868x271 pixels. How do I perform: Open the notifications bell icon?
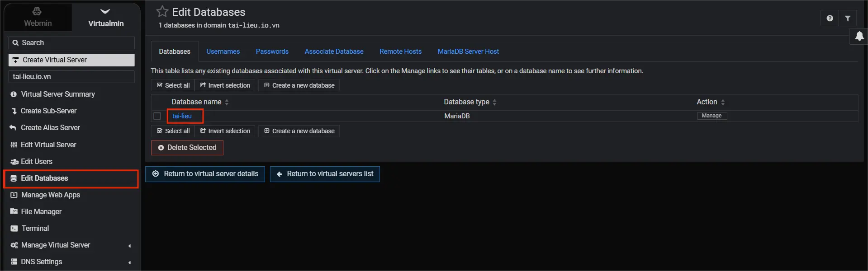click(x=859, y=36)
